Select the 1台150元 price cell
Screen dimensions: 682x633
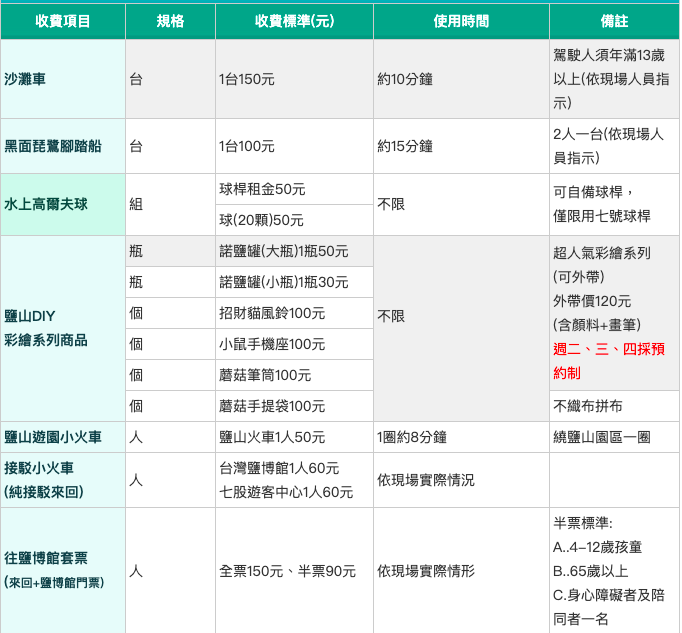point(294,79)
